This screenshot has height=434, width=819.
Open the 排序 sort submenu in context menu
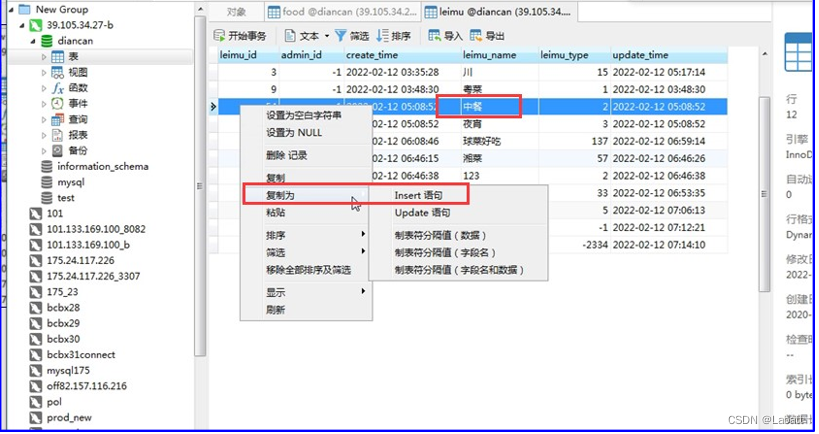(306, 235)
